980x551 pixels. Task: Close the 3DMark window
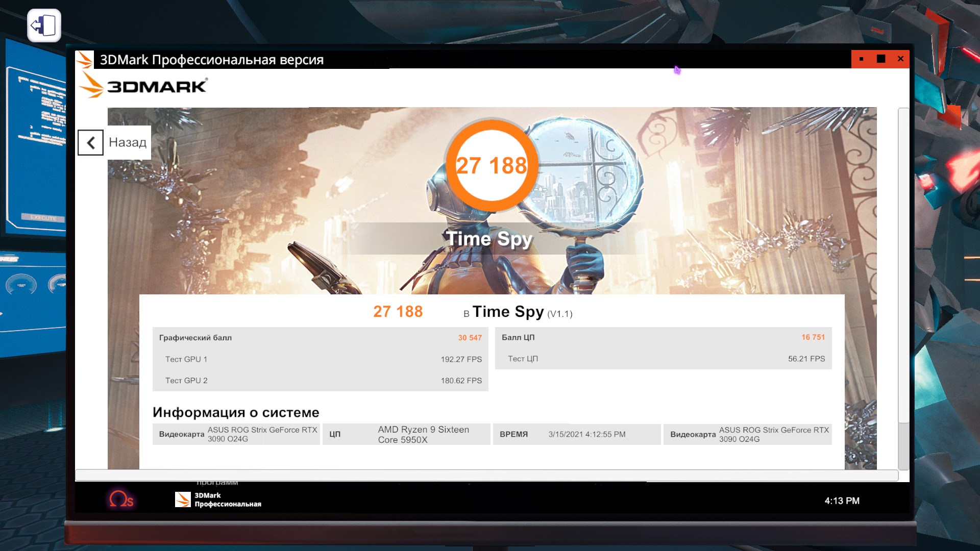900,59
